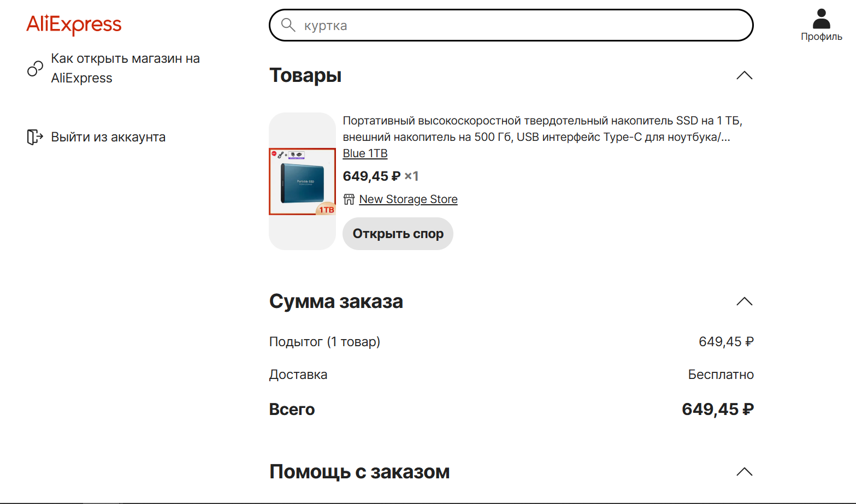856x504 pixels.
Task: Open the Профиль user icon
Action: [x=821, y=19]
